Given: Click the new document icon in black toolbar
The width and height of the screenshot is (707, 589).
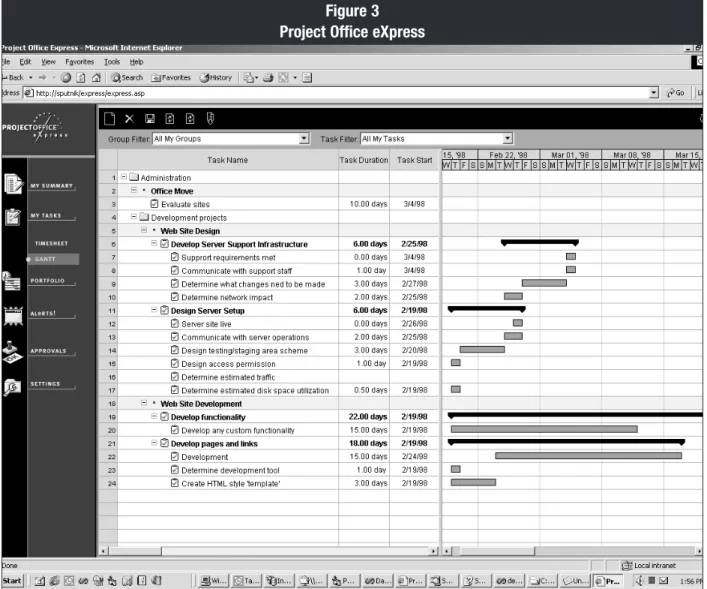Looking at the screenshot, I should [109, 119].
